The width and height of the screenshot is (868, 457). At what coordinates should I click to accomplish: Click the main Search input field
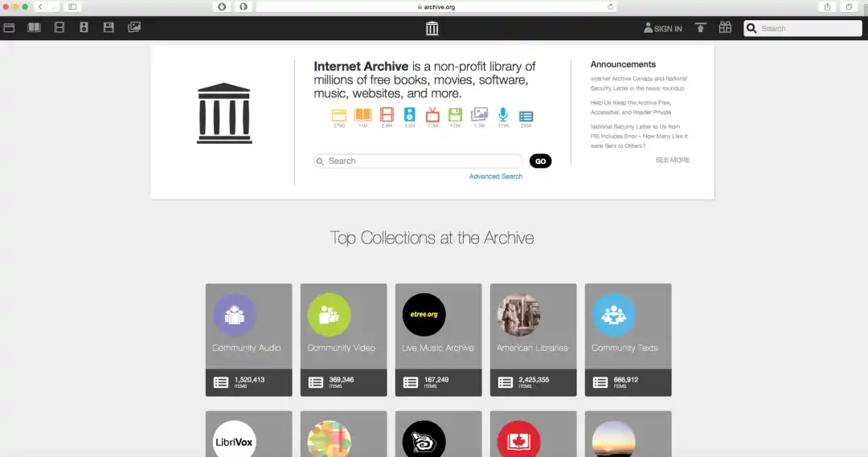419,161
